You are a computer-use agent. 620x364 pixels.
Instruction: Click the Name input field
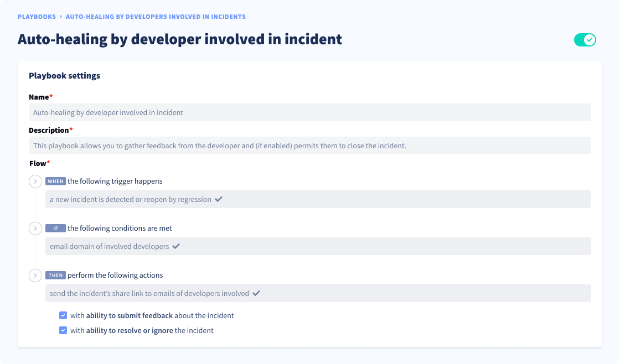tap(310, 112)
